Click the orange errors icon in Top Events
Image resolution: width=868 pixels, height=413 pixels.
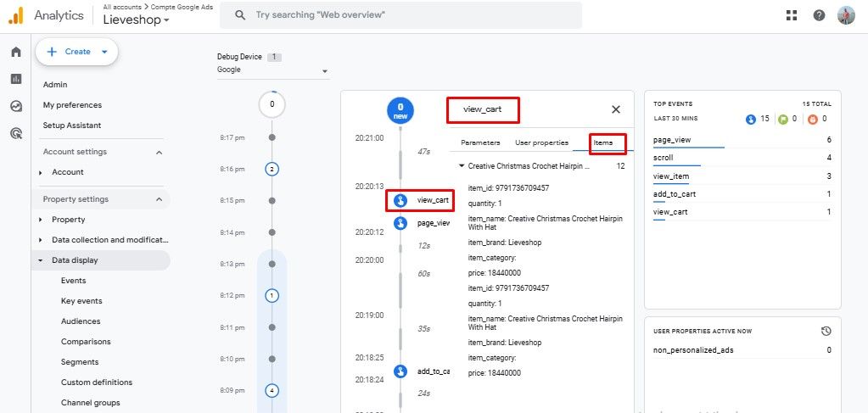(x=812, y=119)
